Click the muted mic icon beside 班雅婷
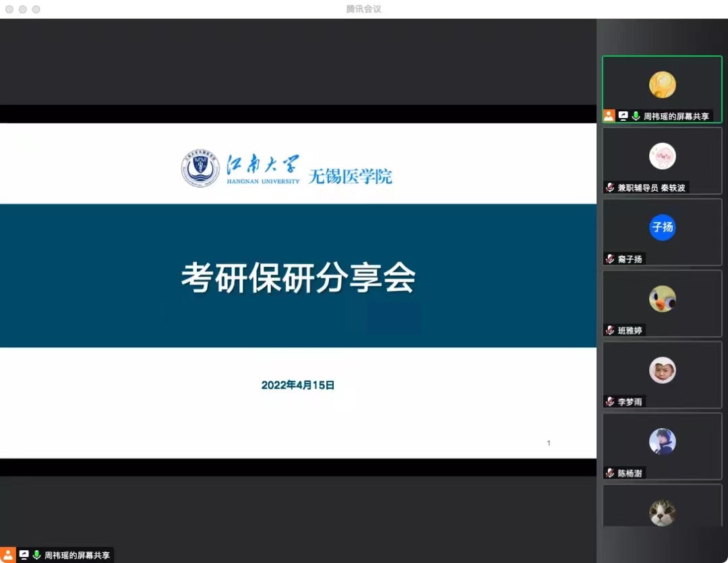The height and width of the screenshot is (563, 728). 610,330
